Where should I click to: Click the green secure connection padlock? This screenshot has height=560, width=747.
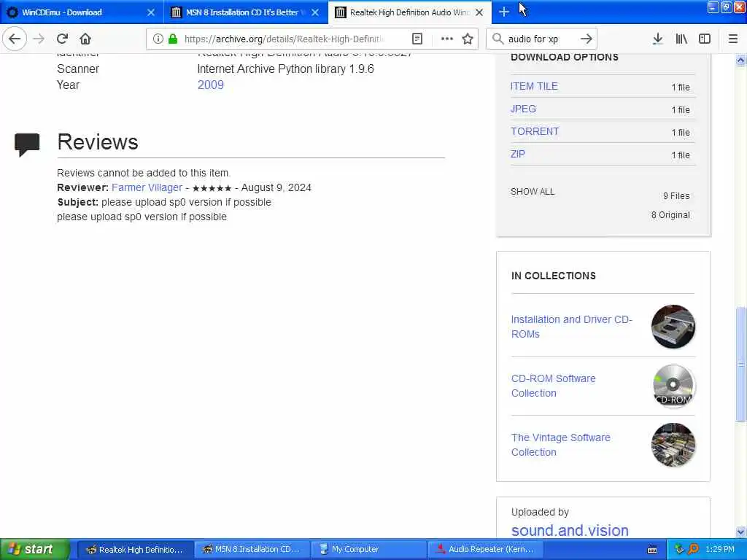click(172, 39)
